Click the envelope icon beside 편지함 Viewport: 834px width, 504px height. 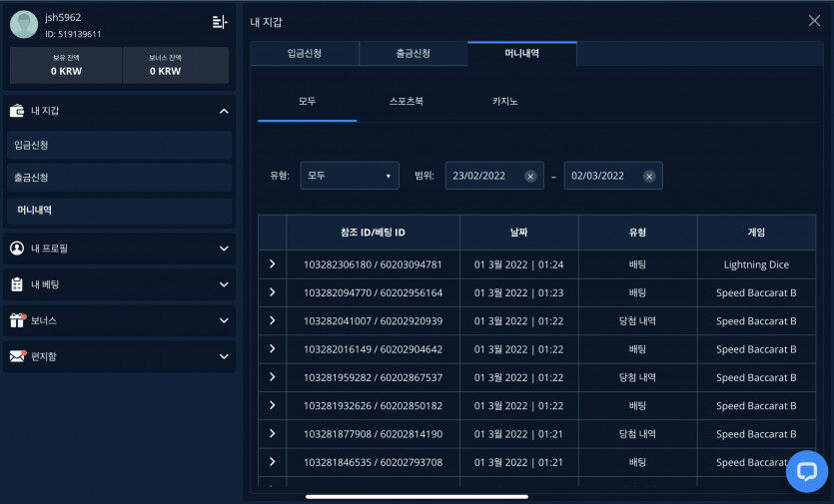click(17, 356)
